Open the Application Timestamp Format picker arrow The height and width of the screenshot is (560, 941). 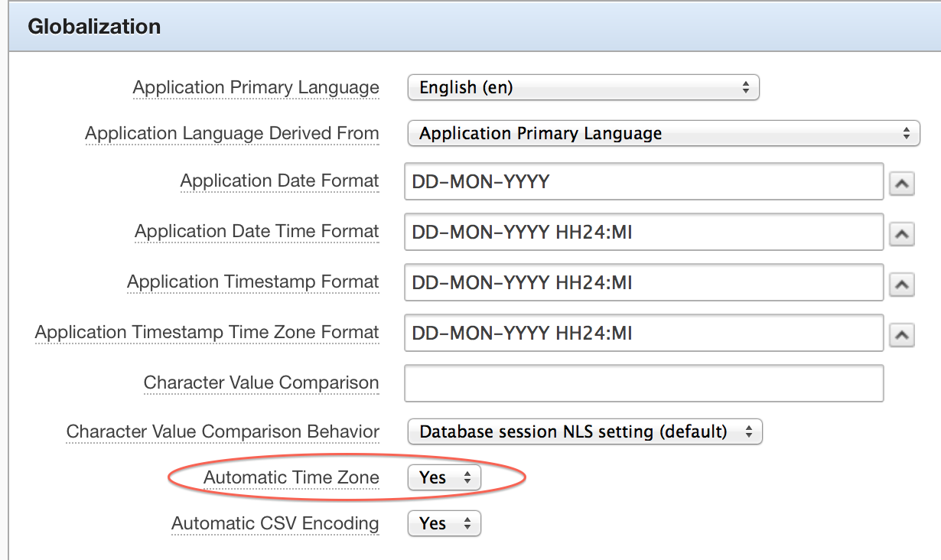coord(902,282)
